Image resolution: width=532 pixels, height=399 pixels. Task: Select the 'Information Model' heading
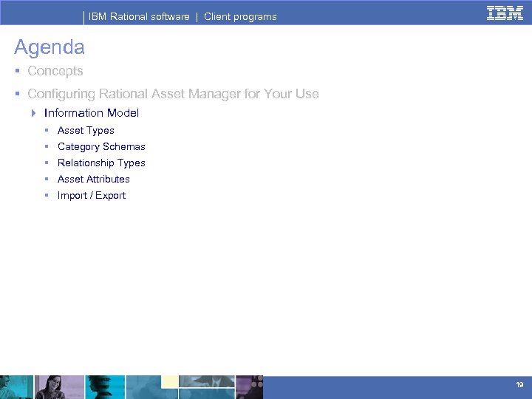pyautogui.click(x=92, y=113)
